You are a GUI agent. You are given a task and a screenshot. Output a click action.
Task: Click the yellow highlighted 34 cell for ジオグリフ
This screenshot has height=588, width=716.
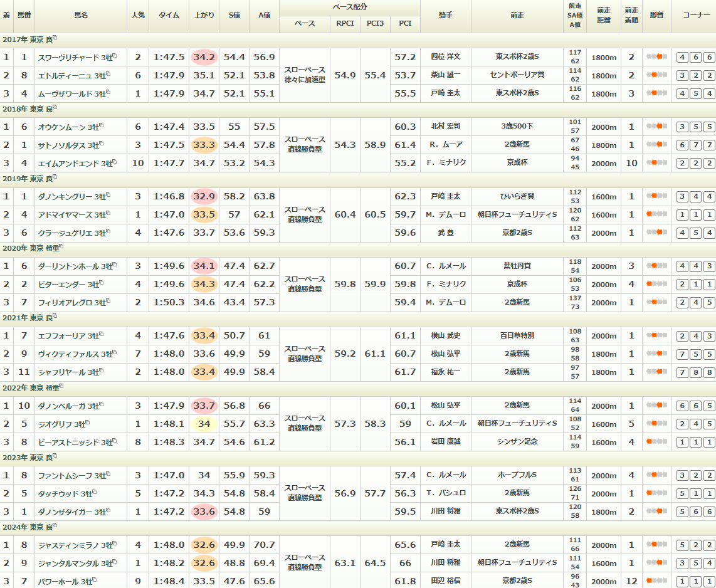coord(204,424)
